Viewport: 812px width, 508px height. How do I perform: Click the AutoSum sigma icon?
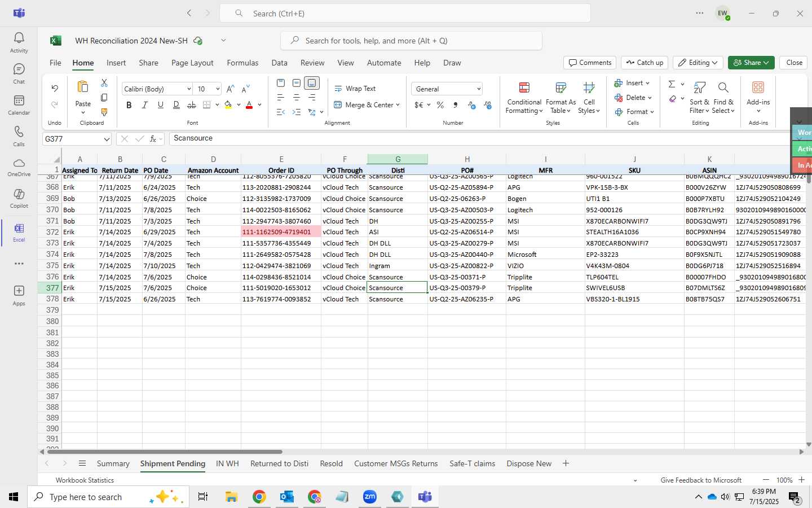(672, 84)
